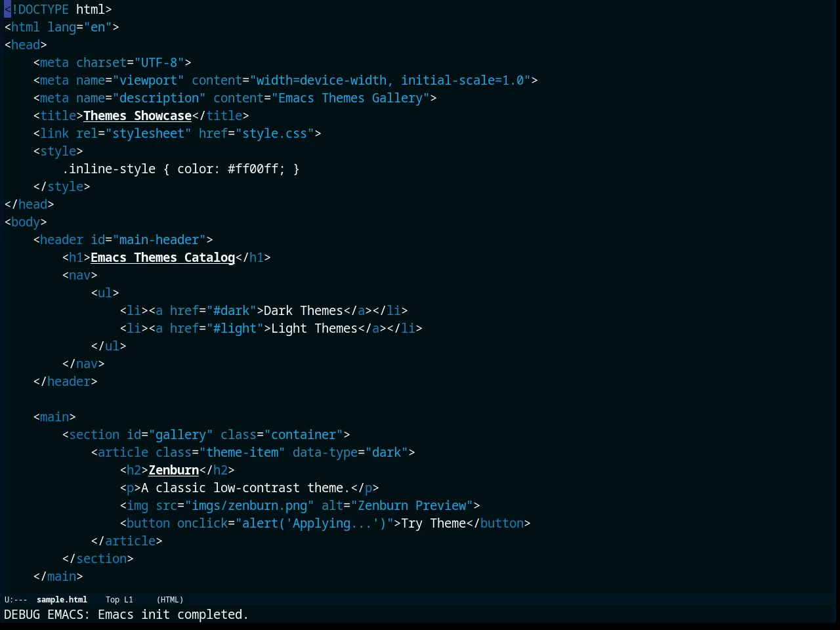The height and width of the screenshot is (630, 840).
Task: Click the '"#dark"' href value
Action: (231, 311)
